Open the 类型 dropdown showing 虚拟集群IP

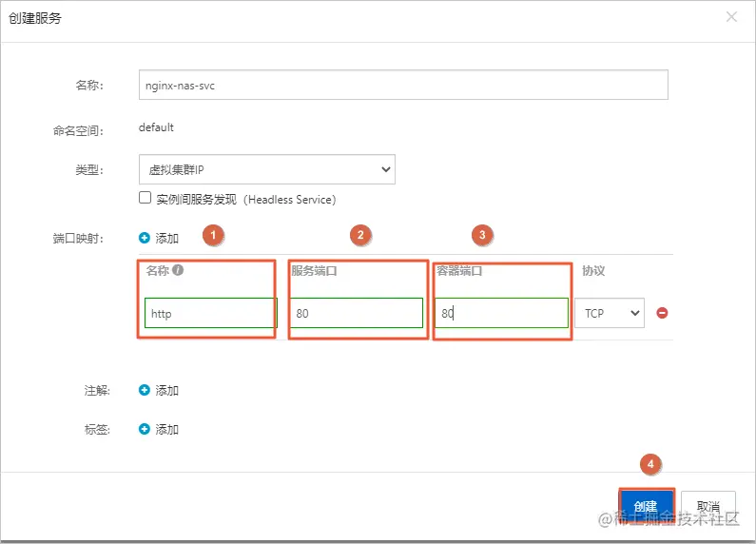coord(267,169)
